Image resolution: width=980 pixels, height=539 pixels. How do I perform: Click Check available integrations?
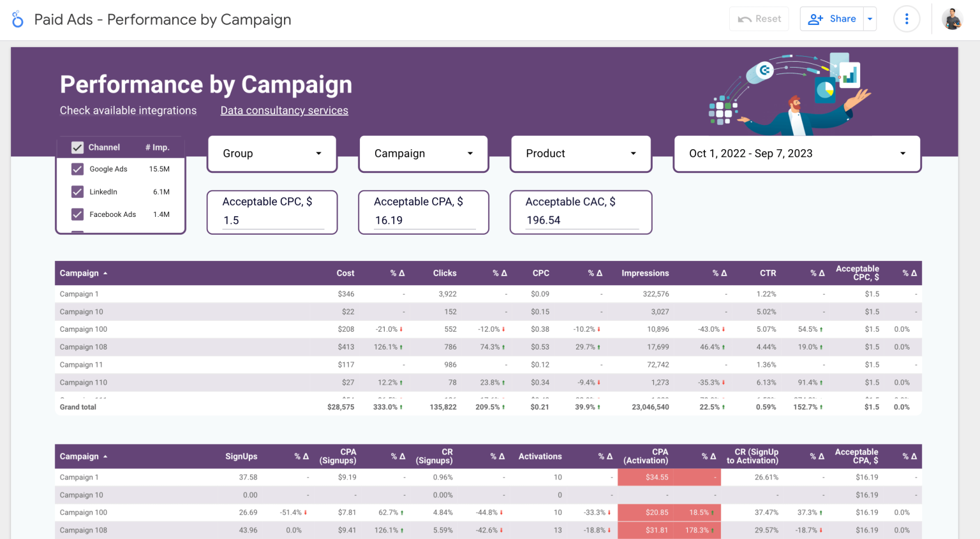[x=128, y=110]
